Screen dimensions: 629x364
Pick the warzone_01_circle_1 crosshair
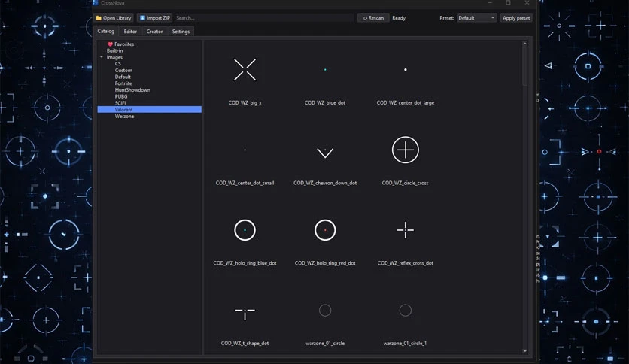(x=405, y=311)
